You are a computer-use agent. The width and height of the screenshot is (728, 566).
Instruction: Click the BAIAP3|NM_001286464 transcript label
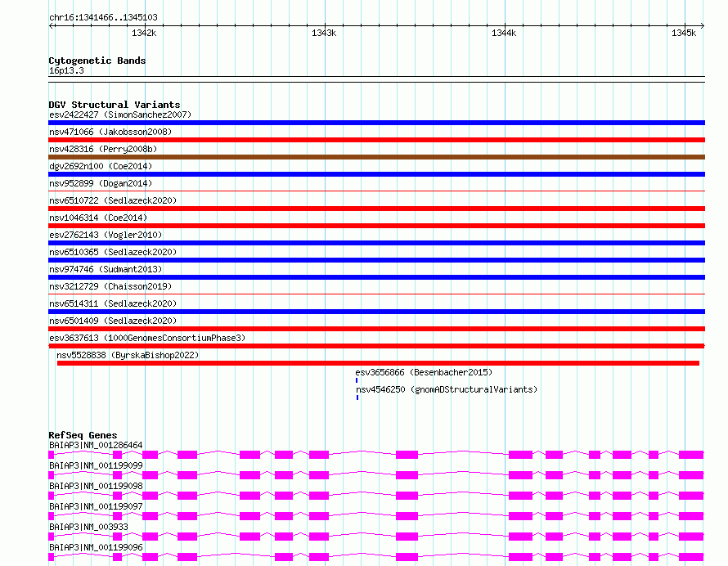96,445
